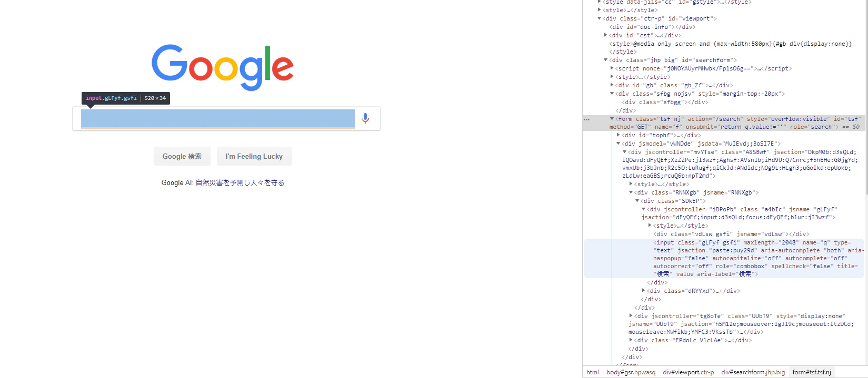Collapse the div id="viewport" node
868x378 pixels.
(599, 18)
